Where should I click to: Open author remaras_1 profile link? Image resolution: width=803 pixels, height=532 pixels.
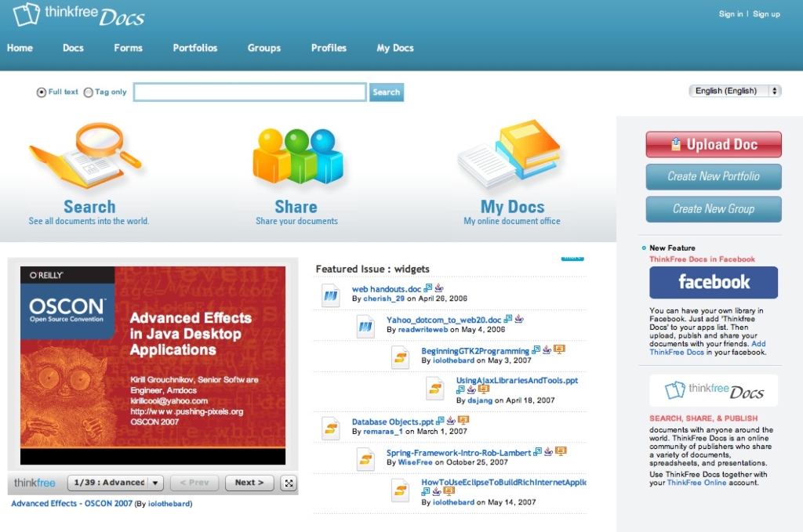383,431
